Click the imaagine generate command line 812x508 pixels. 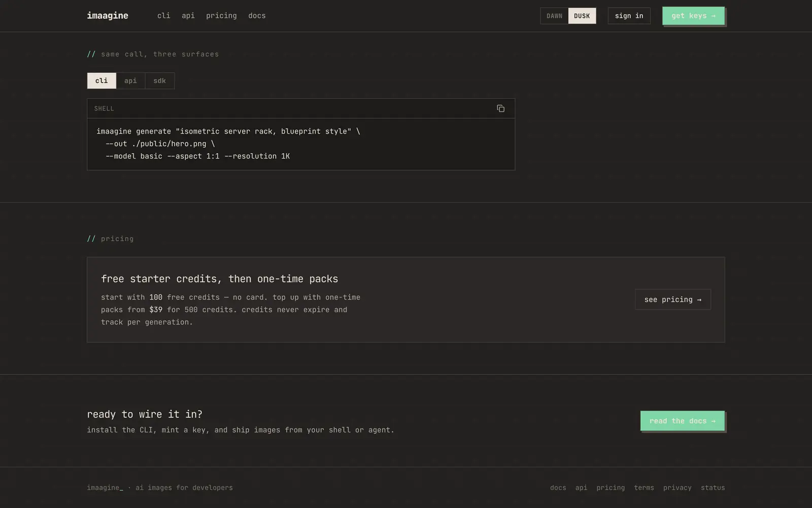(x=228, y=132)
